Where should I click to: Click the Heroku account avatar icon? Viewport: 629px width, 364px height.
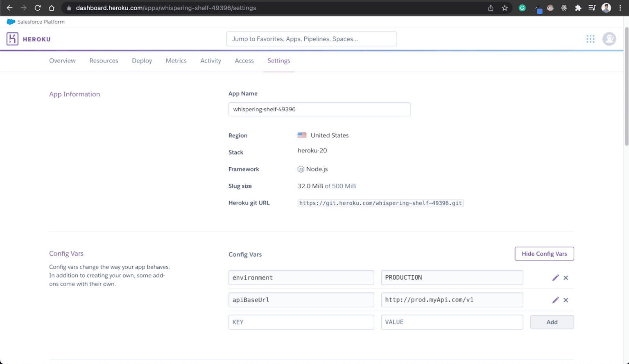coord(609,38)
